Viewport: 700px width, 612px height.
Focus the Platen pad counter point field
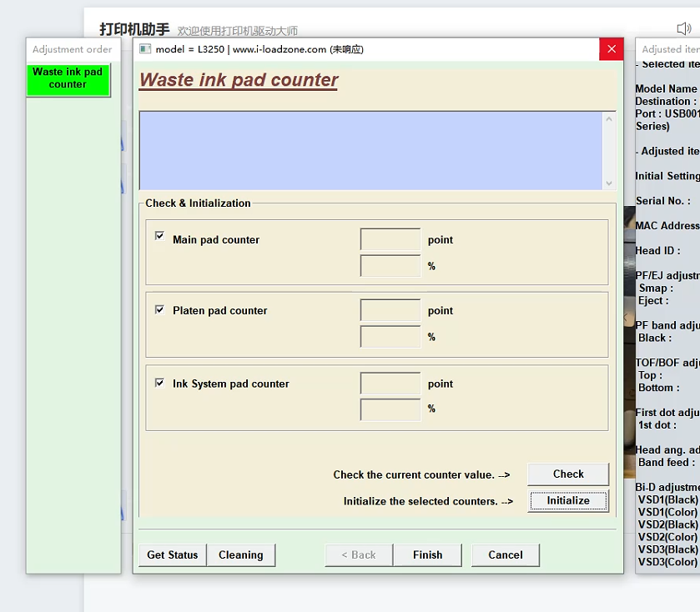click(390, 311)
